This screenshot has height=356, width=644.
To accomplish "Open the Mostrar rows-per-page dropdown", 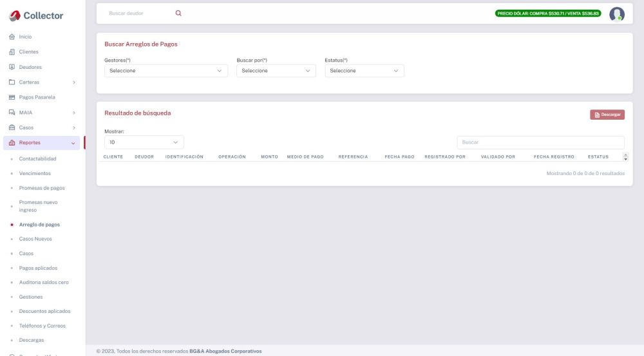I will (x=144, y=142).
